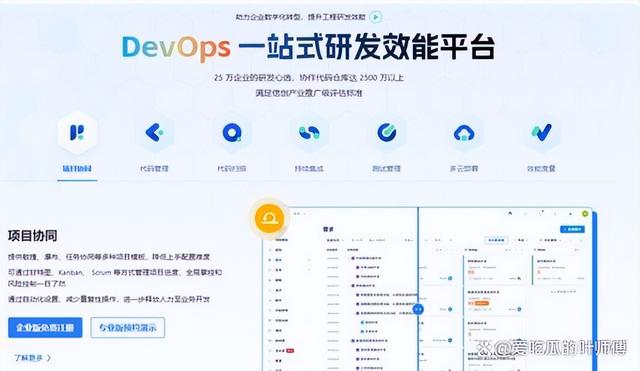
Task: Switch to the 代码管理 tab label
Action: pyautogui.click(x=154, y=168)
